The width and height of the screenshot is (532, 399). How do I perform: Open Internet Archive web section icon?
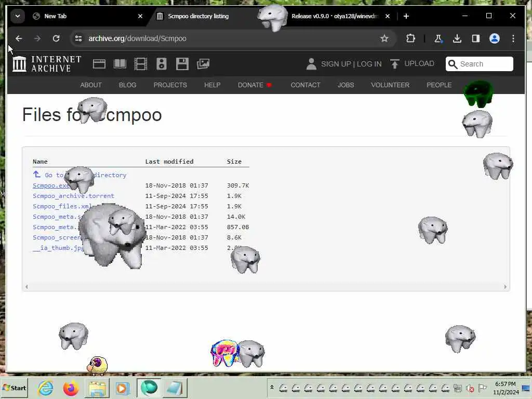[x=99, y=64]
